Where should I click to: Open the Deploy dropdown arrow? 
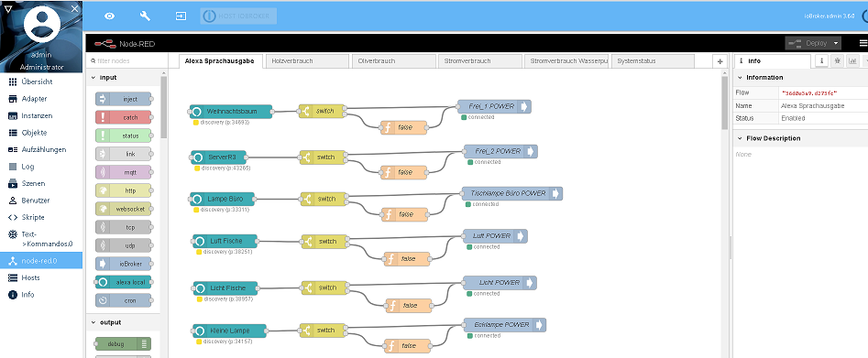tap(836, 43)
